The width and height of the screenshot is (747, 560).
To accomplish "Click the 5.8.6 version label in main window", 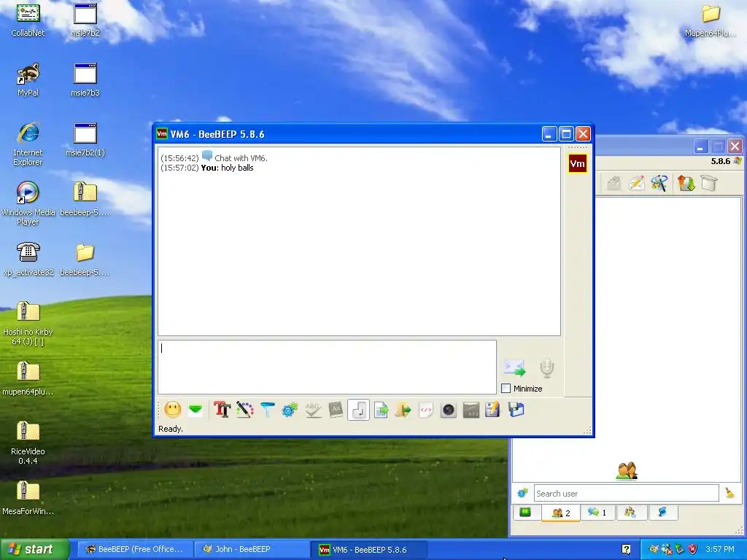I will click(720, 161).
